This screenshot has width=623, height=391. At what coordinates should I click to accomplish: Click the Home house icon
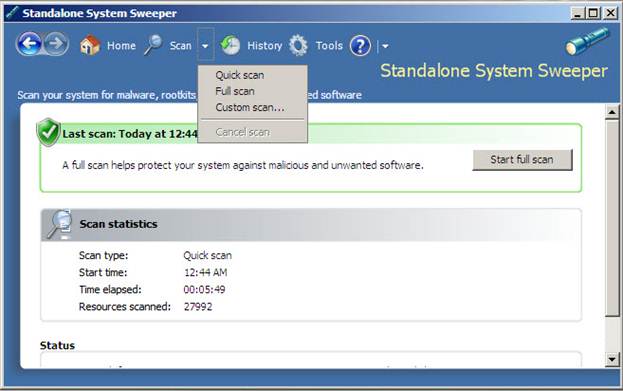pyautogui.click(x=90, y=45)
